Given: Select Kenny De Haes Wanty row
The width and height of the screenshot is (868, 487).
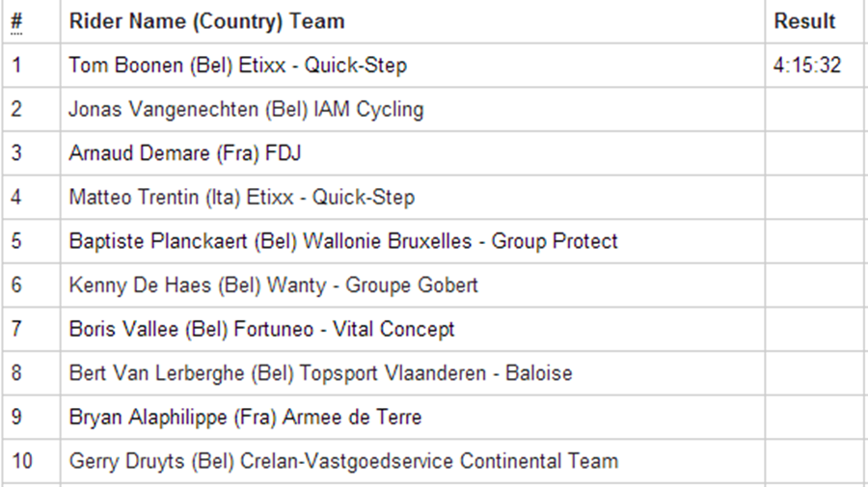Looking at the screenshot, I should tap(273, 285).
